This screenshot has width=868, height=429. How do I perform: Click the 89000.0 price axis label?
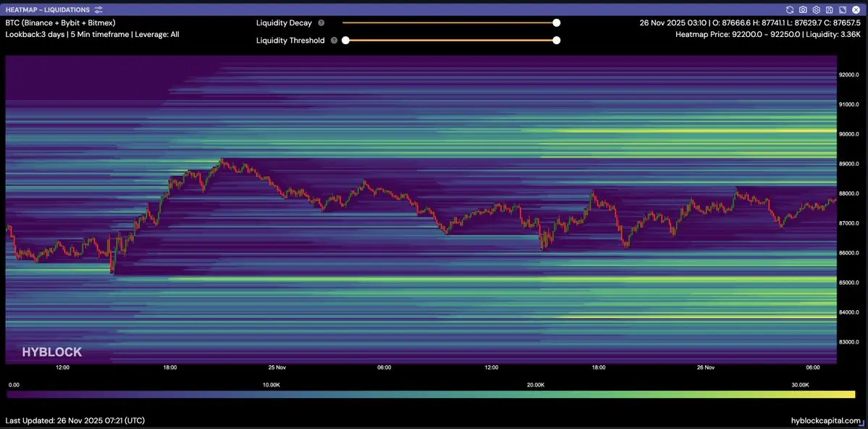[848, 164]
